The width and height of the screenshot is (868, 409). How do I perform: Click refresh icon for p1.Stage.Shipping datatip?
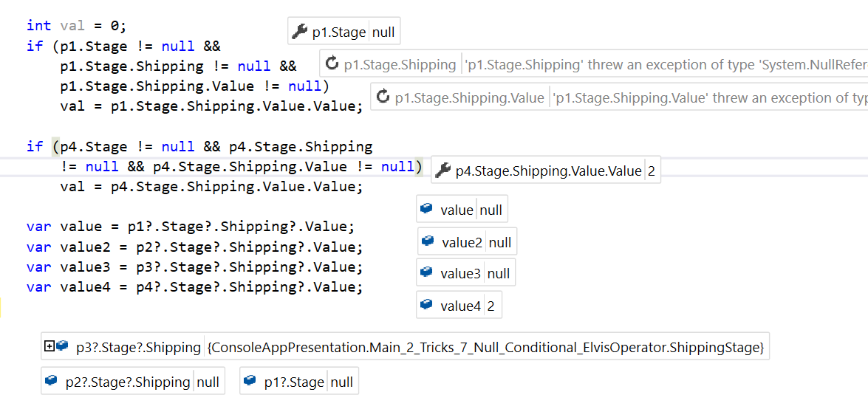click(x=332, y=64)
